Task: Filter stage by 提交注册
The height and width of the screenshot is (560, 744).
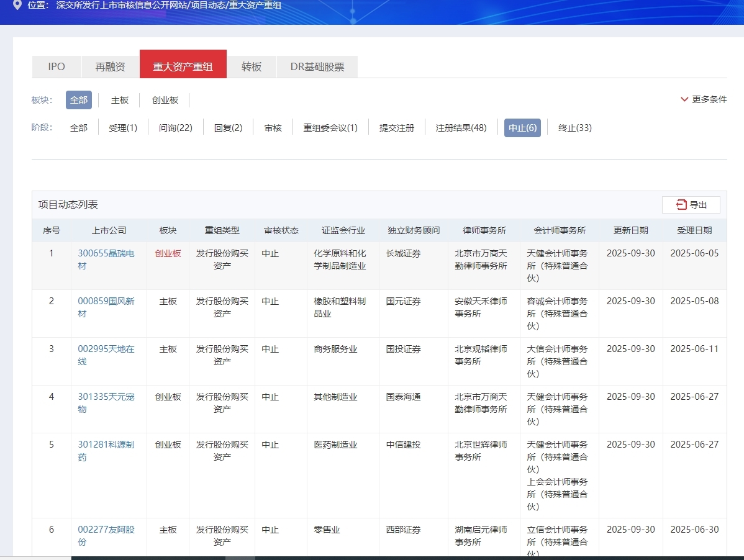Action: pos(397,128)
